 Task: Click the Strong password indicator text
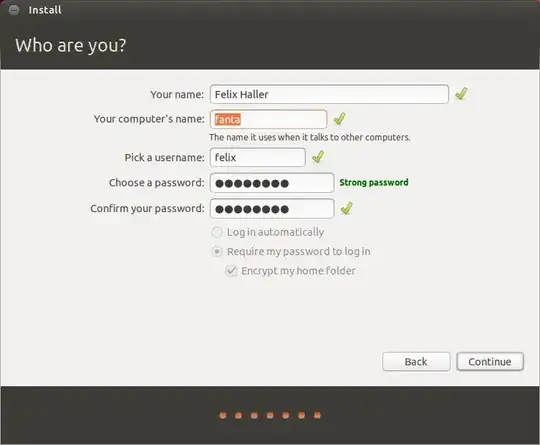point(374,182)
